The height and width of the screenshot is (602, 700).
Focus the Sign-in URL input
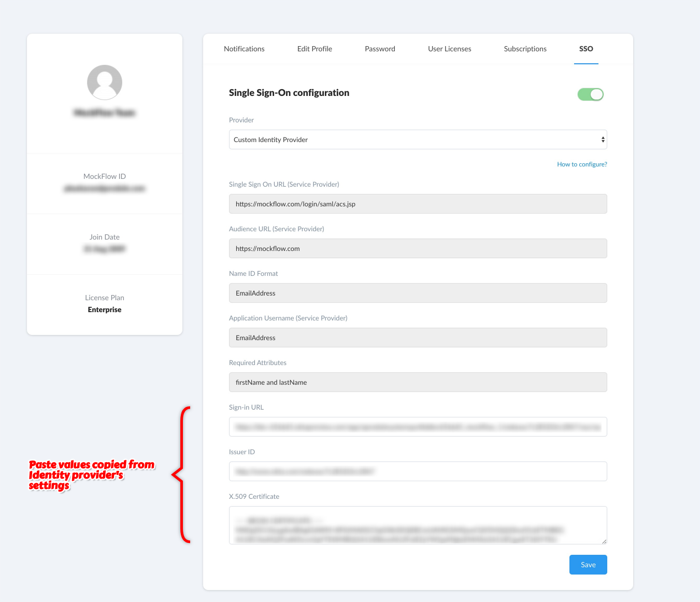click(418, 427)
